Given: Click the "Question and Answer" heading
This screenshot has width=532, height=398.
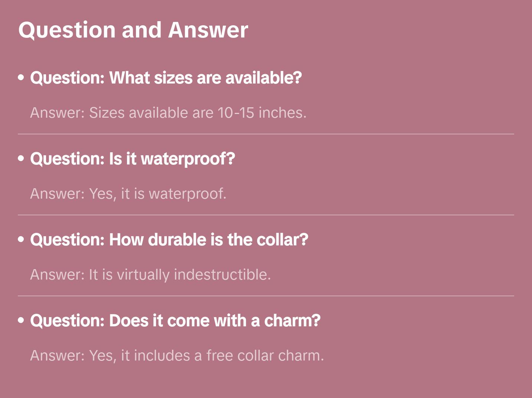Looking at the screenshot, I should click(133, 30).
